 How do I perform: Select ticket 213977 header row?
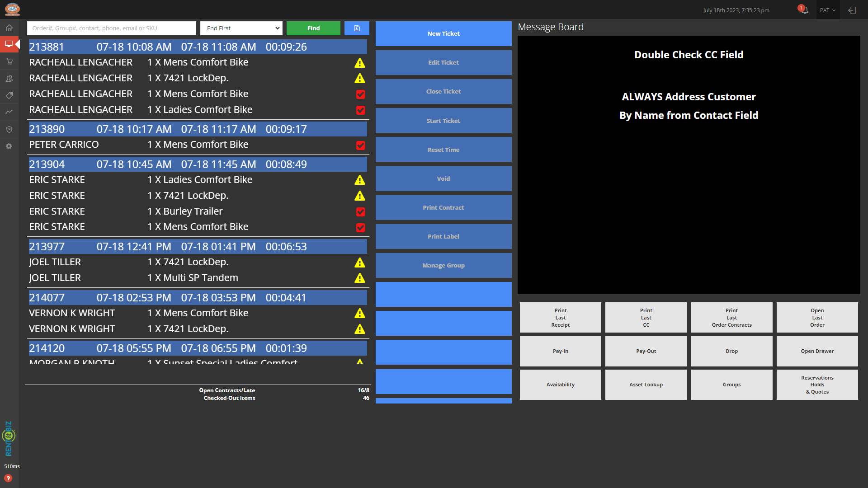(x=198, y=247)
